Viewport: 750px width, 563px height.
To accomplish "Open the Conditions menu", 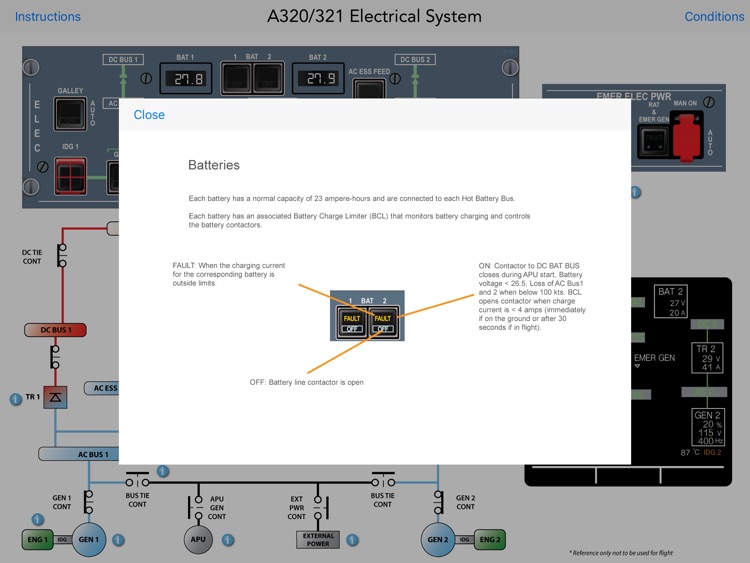I will [x=714, y=16].
